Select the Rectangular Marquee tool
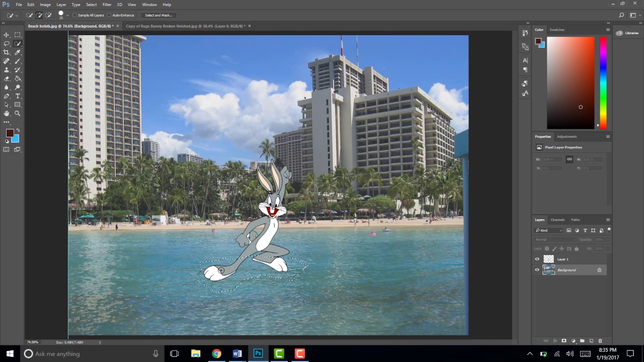 [x=18, y=35]
